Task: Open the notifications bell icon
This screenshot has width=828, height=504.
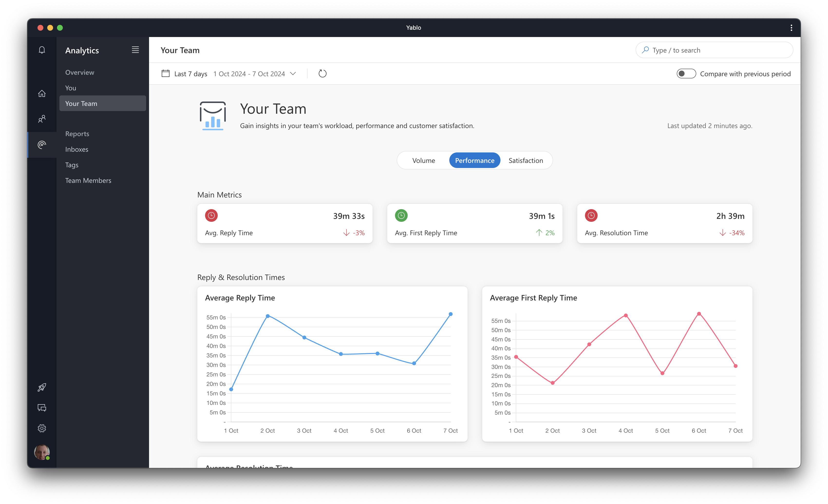Action: 42,50
